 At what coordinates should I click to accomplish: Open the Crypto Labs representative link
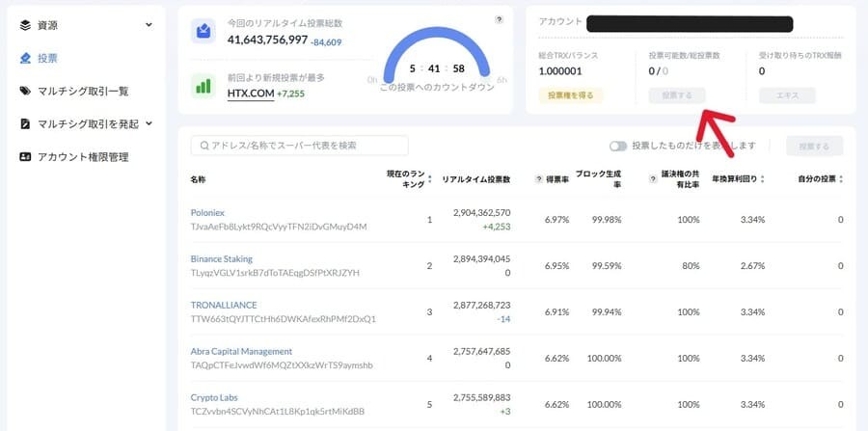coord(214,397)
